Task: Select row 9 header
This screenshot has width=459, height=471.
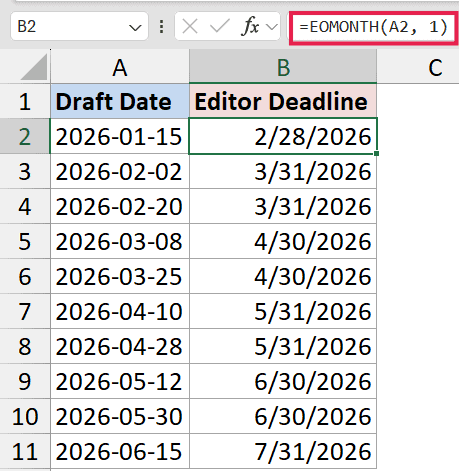Action: pyautogui.click(x=25, y=381)
